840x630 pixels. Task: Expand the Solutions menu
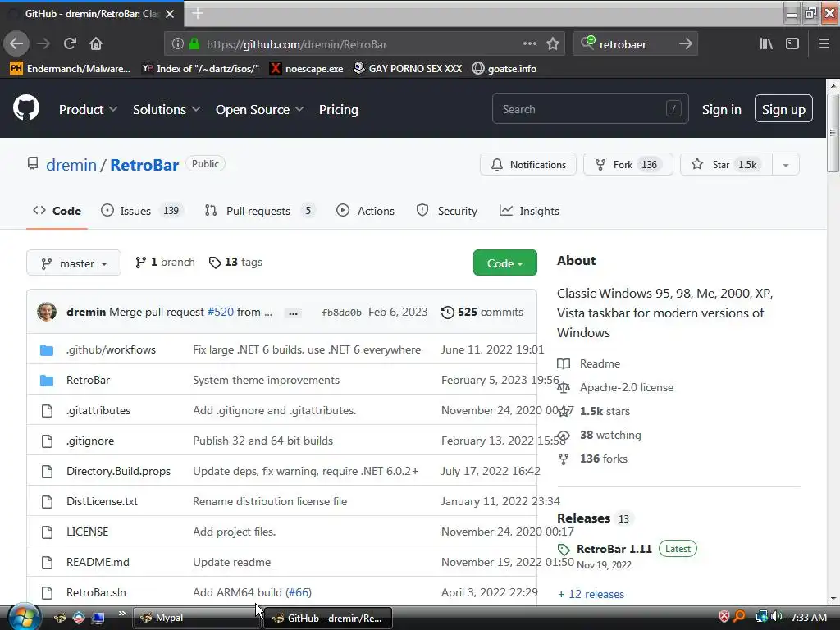166,110
